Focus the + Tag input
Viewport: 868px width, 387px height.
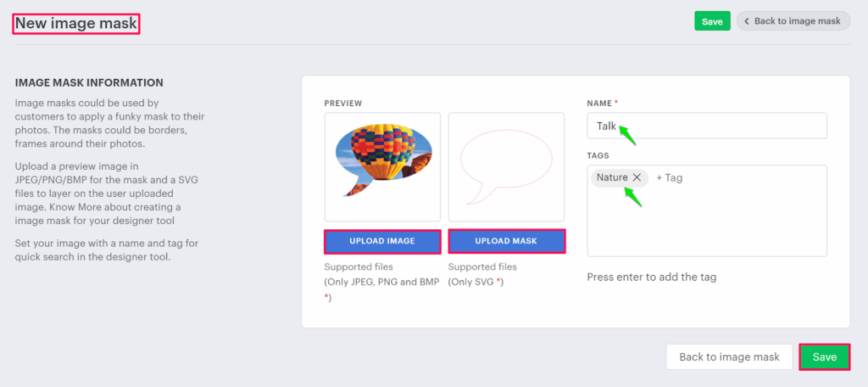pos(671,177)
